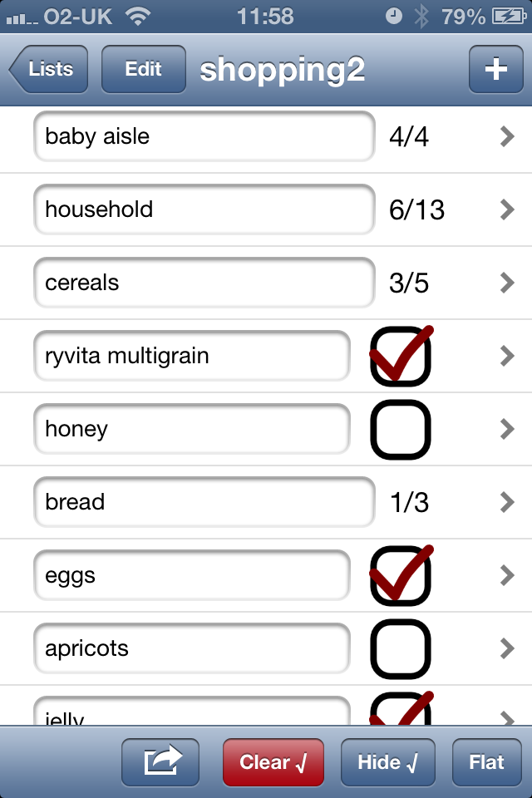Image resolution: width=532 pixels, height=798 pixels.
Task: Tap the battery icon in status bar
Action: click(507, 16)
